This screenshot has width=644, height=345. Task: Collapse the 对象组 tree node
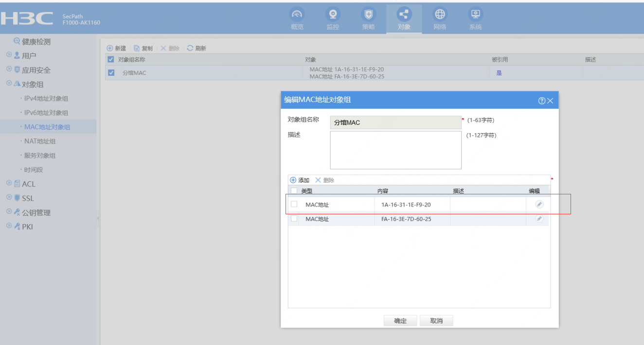(x=9, y=84)
